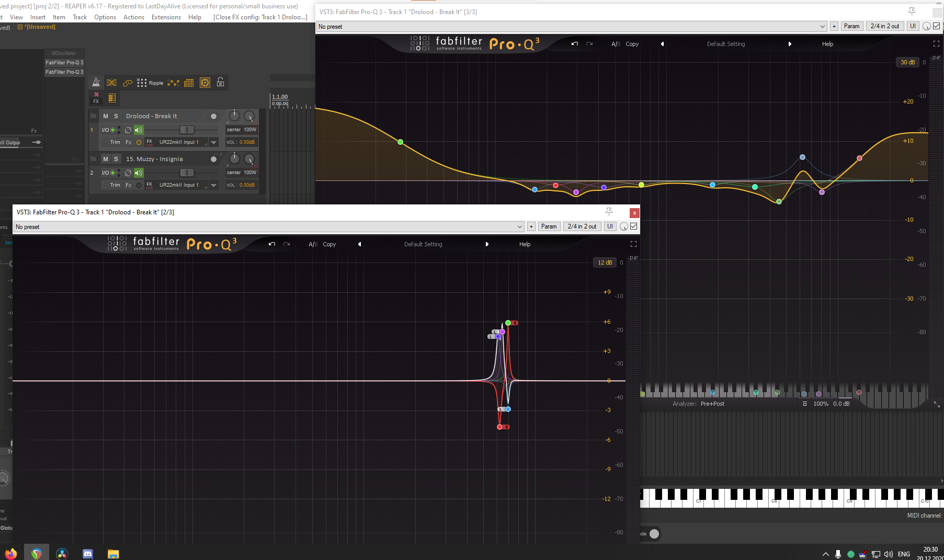Toggle the metronome icon in REAPER toolbar
This screenshot has height=560, width=944.
[x=96, y=82]
